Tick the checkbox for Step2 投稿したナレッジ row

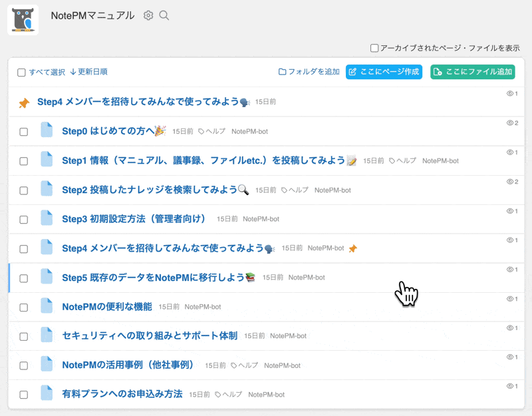[x=24, y=190]
